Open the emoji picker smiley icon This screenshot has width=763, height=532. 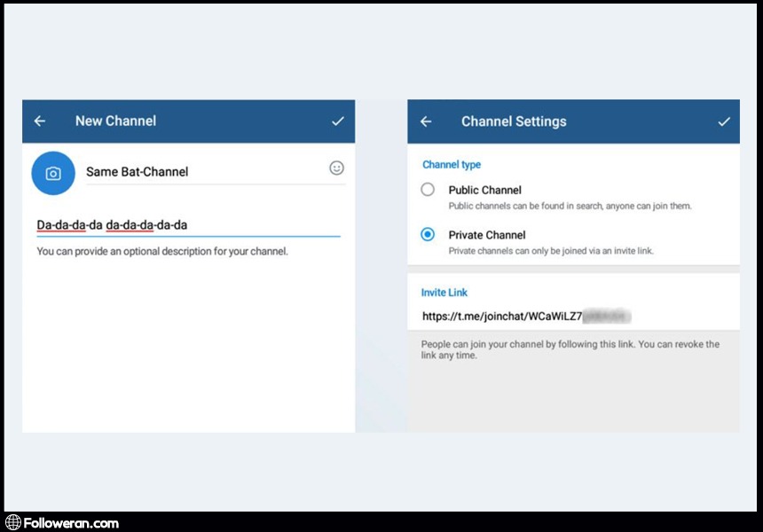click(336, 168)
